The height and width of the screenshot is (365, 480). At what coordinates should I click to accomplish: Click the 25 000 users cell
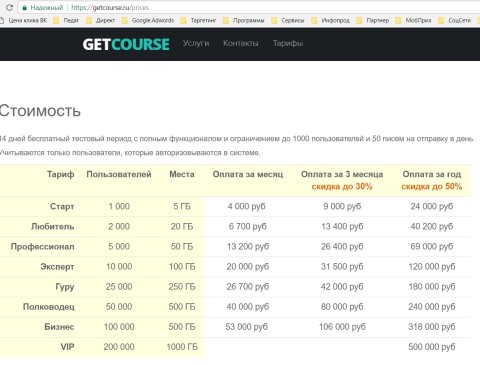119,287
